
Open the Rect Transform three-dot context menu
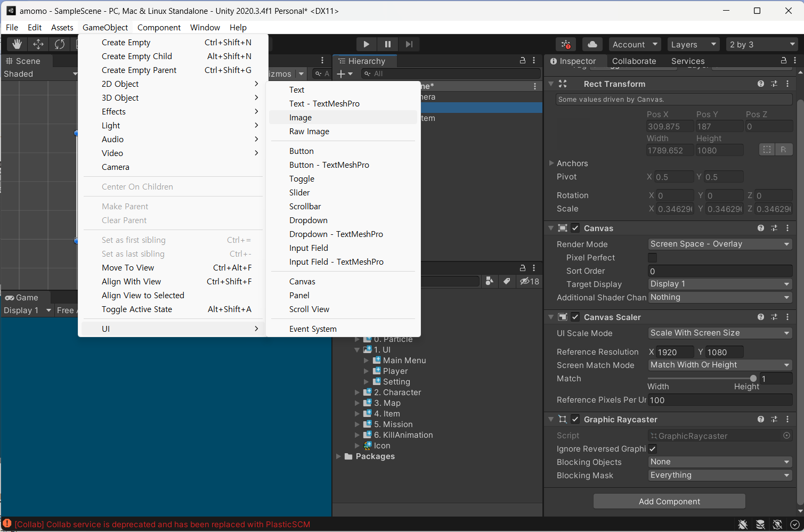787,84
